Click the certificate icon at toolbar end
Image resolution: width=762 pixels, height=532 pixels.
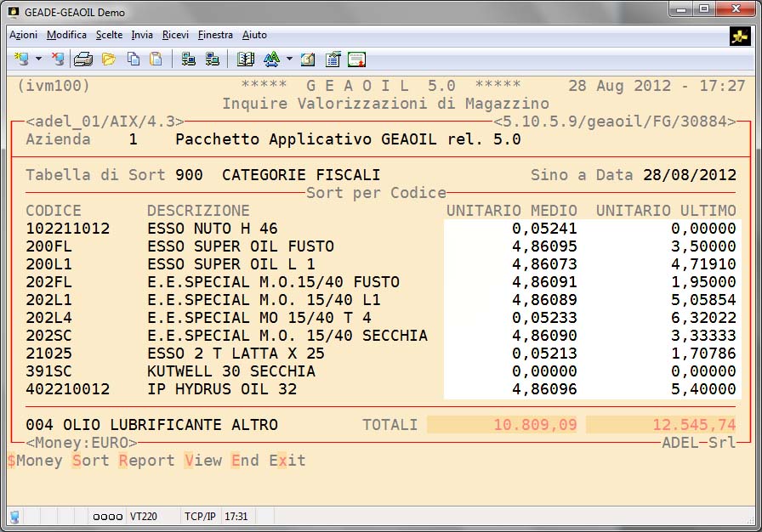(x=356, y=59)
